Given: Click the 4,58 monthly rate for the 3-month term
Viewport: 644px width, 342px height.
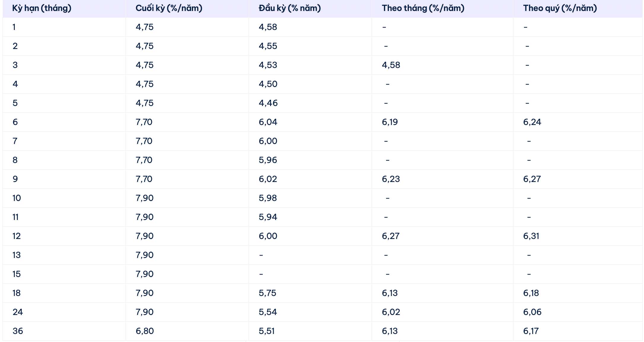Looking at the screenshot, I should 391,65.
